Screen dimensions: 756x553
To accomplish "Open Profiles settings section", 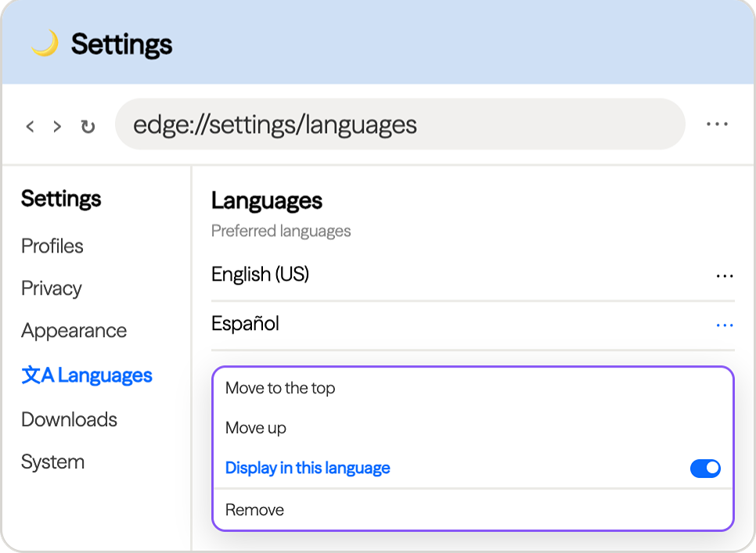I will (x=52, y=246).
